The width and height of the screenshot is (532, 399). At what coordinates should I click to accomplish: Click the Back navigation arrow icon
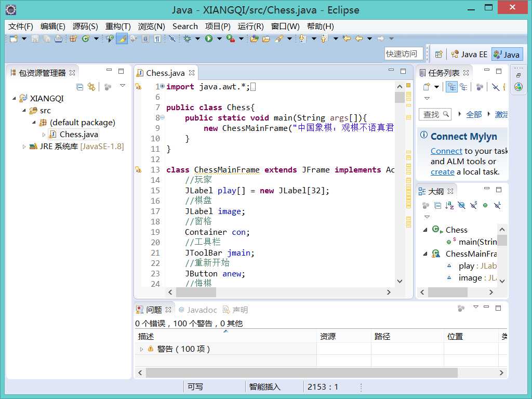tap(359, 38)
